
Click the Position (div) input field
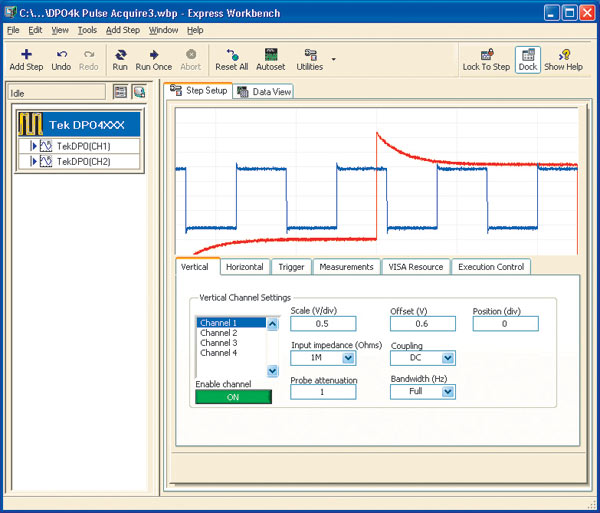point(505,324)
